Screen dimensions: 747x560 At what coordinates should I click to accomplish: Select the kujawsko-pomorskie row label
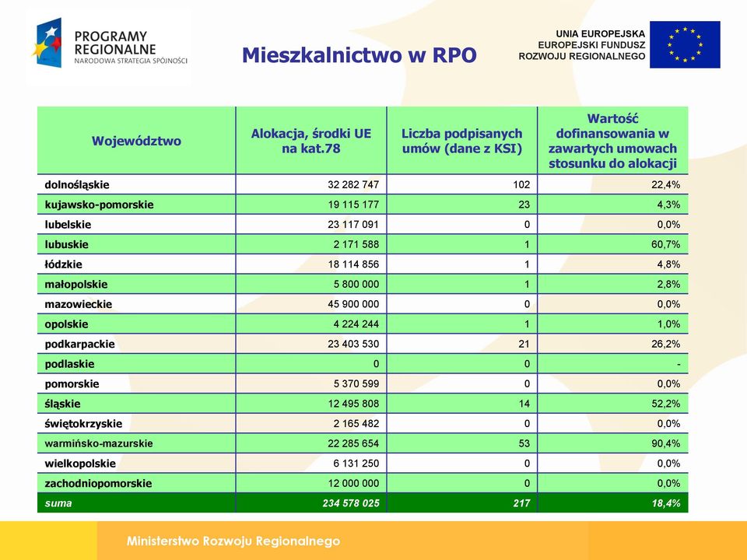(99, 205)
